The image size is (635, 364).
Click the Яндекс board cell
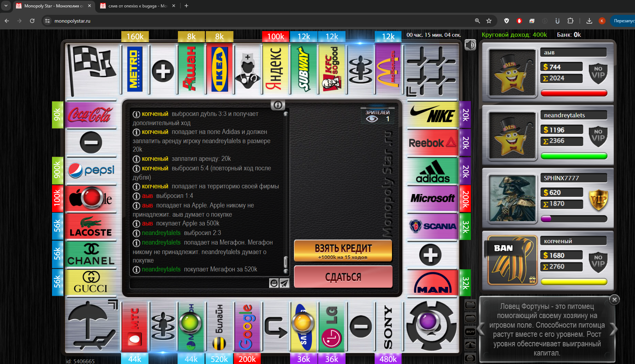[x=276, y=69]
